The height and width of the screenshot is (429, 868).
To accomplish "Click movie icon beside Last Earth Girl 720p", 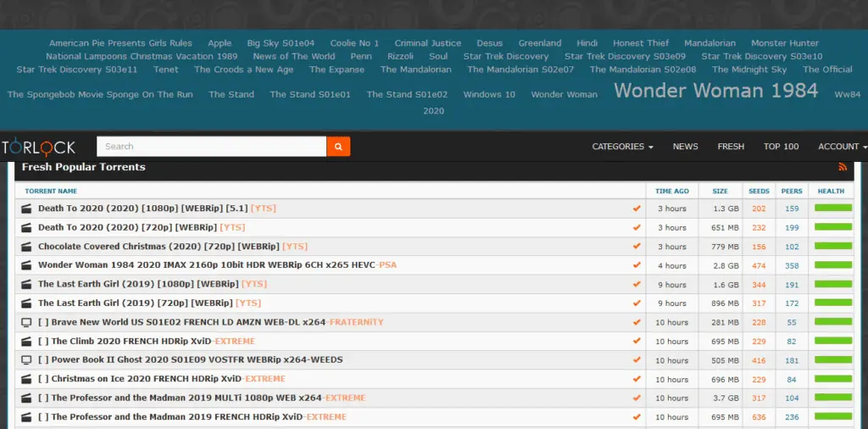I will click(25, 304).
